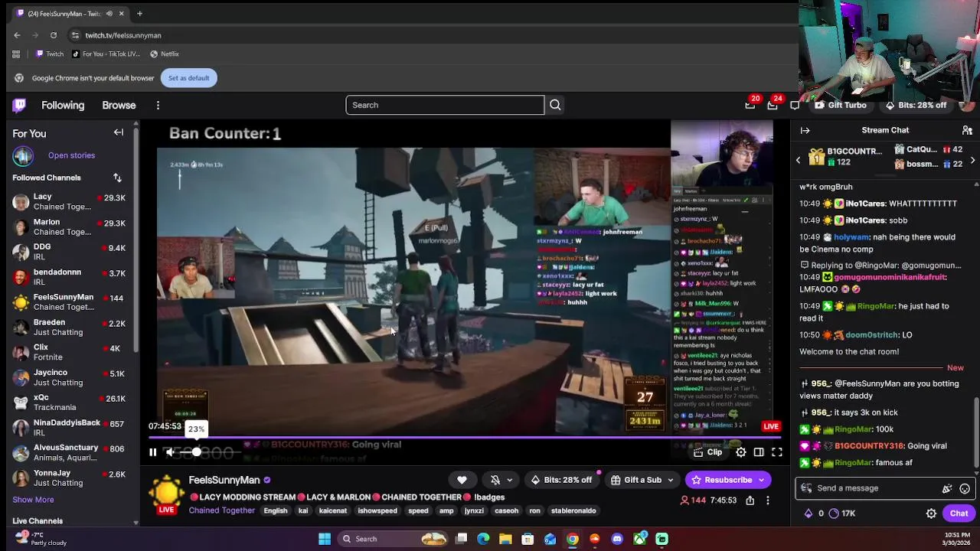Go to the Following tab
Viewport: 980px width, 551px height.
[63, 105]
